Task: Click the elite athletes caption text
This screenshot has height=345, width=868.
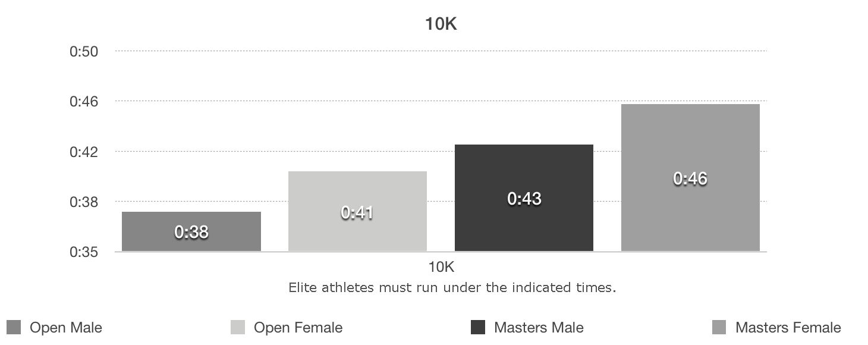Action: click(452, 288)
